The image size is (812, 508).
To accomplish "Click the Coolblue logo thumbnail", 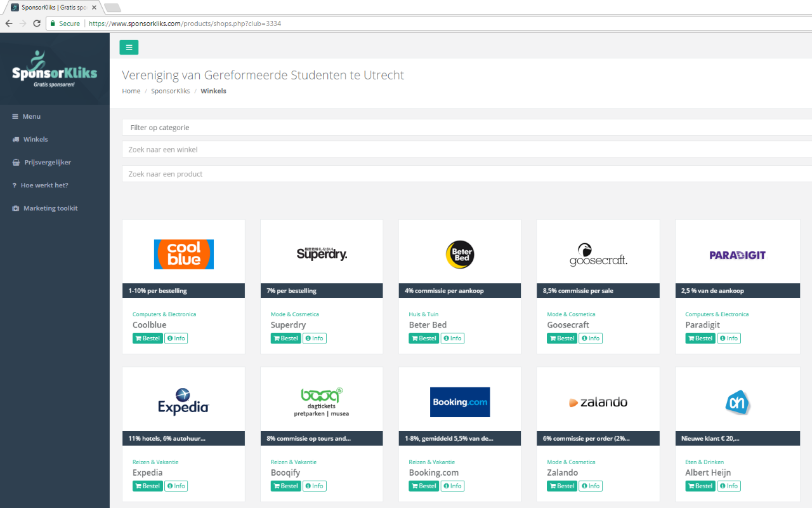I will point(184,254).
